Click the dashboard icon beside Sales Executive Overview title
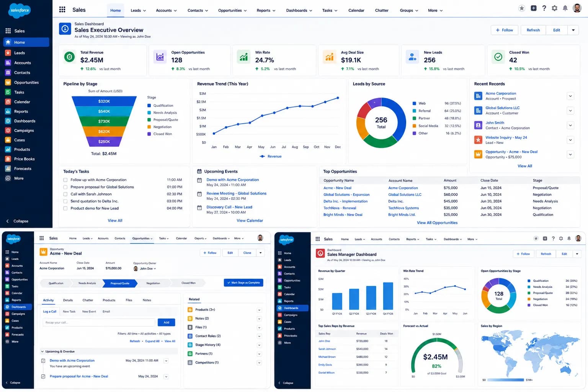Viewport: 588px width, 392px height. (65, 29)
